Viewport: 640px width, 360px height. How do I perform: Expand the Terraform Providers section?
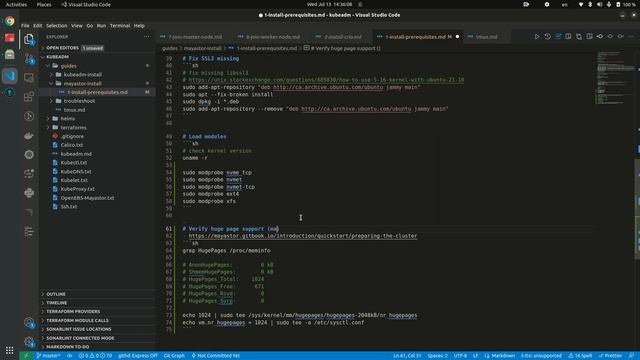click(98, 311)
